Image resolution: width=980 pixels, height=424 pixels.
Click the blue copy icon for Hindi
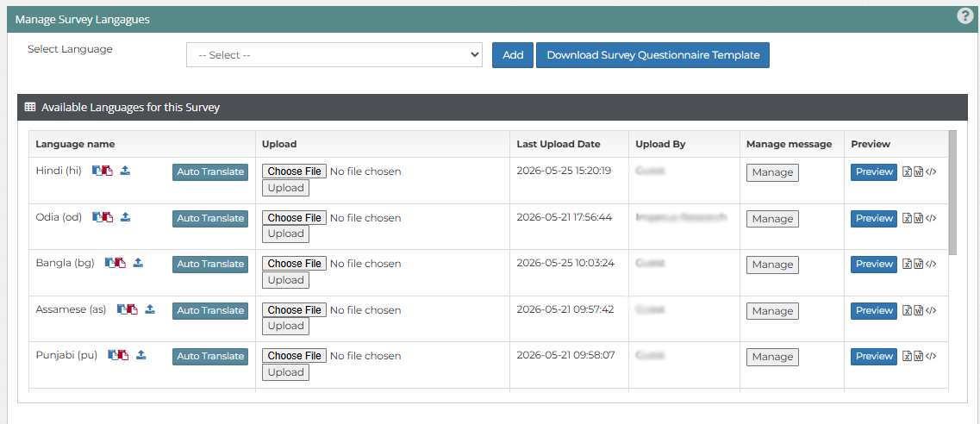(x=97, y=171)
